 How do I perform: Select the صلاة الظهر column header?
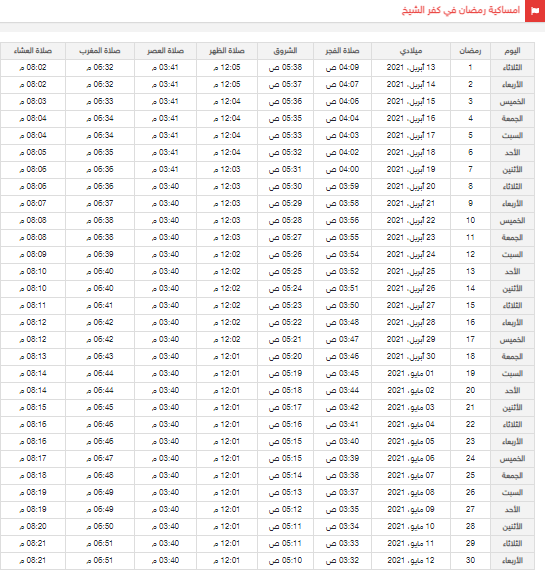tap(227, 51)
